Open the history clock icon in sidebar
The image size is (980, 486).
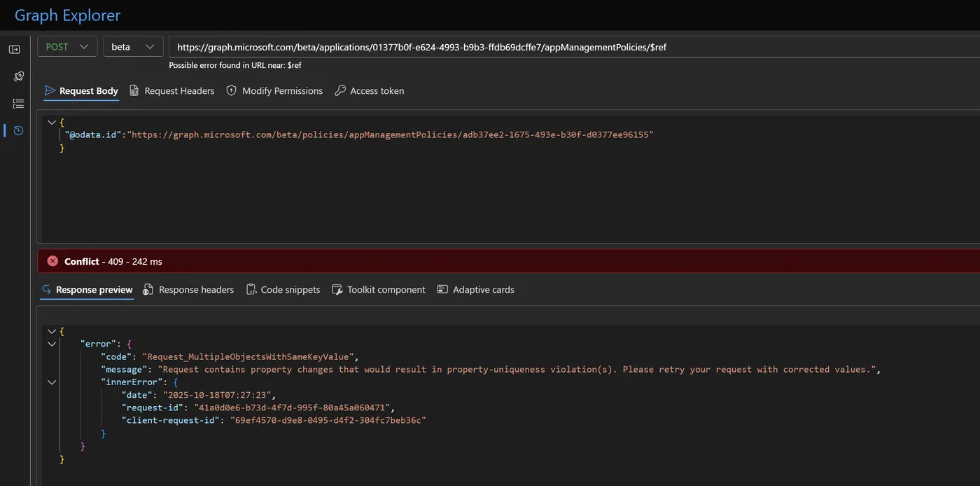(x=18, y=130)
